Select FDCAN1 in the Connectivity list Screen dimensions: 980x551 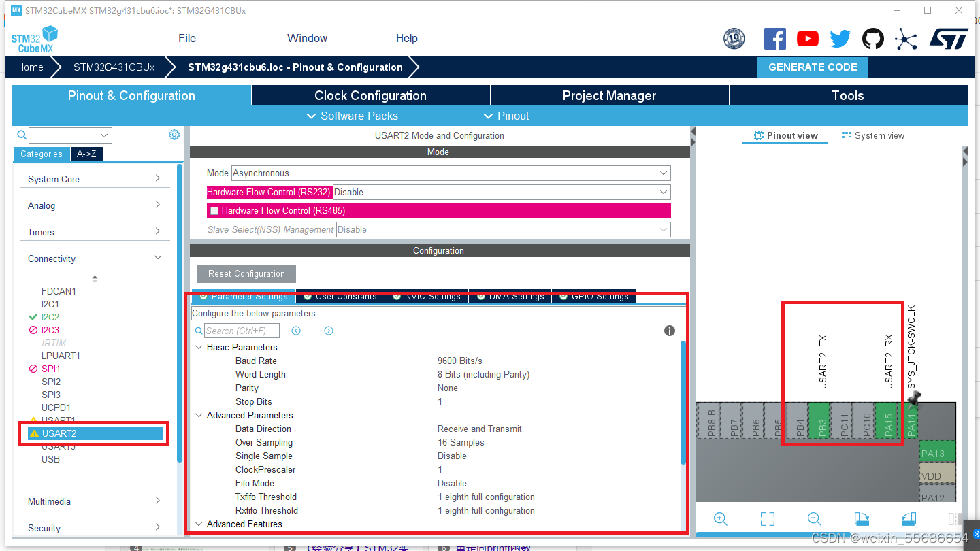[59, 291]
